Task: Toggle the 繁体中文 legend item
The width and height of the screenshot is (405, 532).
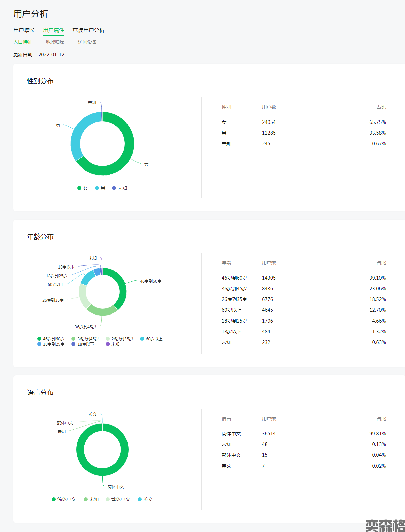Action: point(118,499)
